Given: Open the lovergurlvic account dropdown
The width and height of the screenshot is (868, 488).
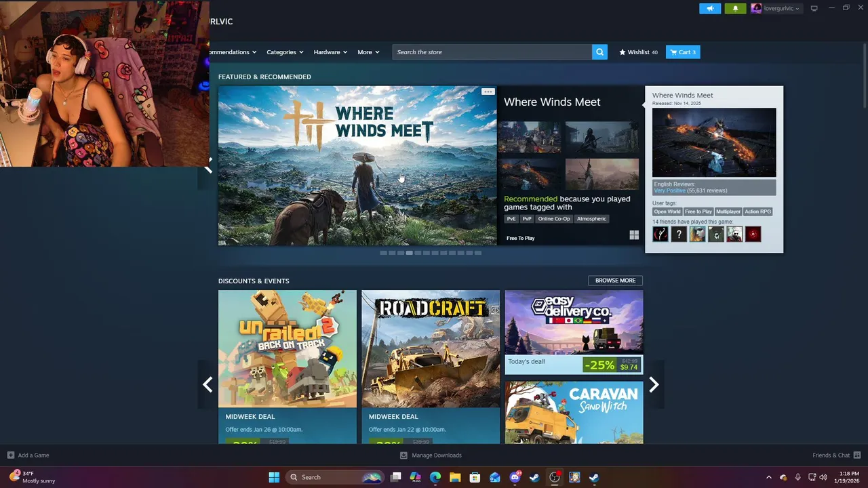Looking at the screenshot, I should click(x=781, y=8).
